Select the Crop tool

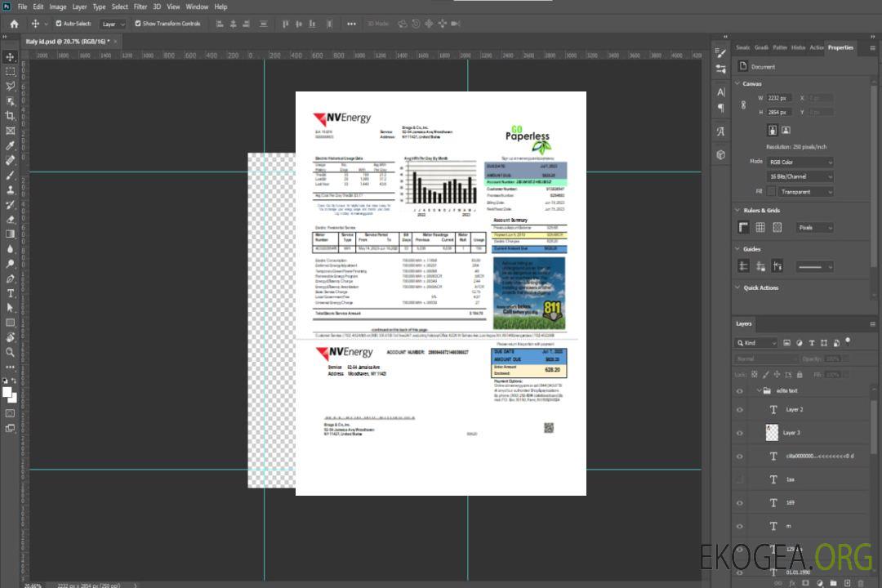[x=10, y=116]
